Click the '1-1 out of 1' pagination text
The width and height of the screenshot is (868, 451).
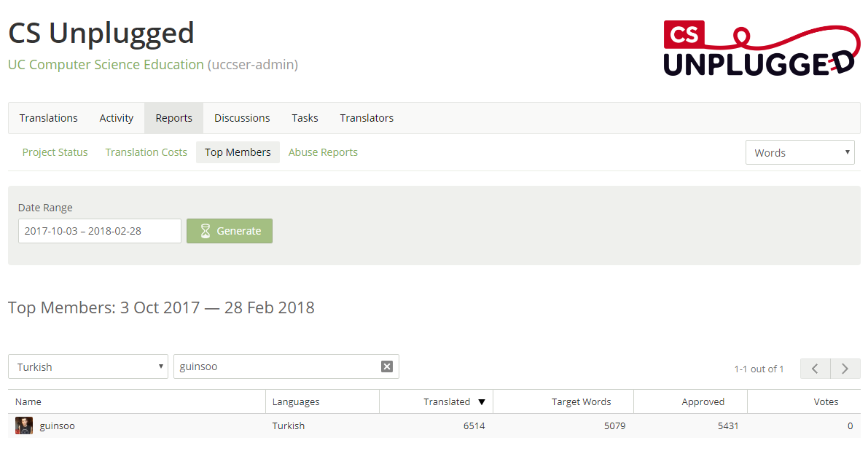pyautogui.click(x=759, y=369)
